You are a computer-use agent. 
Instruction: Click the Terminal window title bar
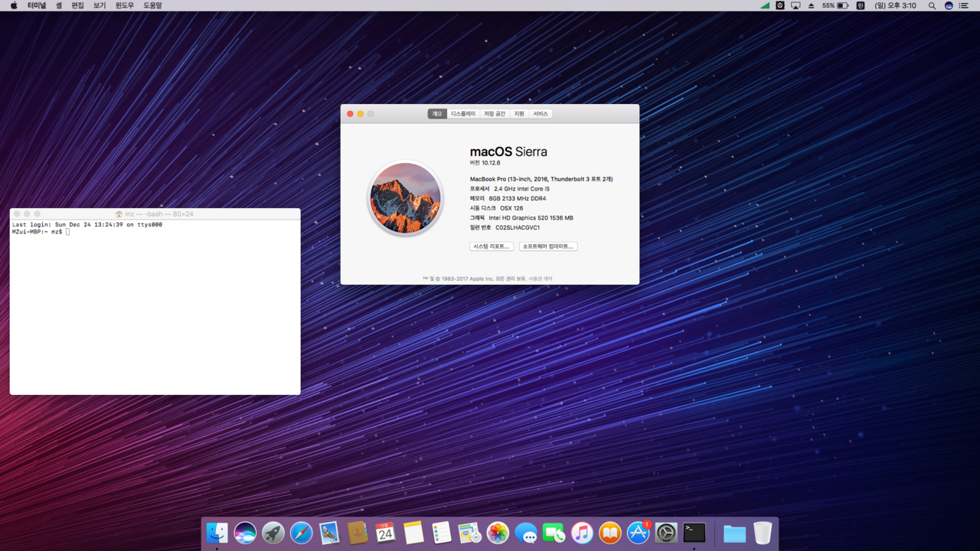[x=155, y=214]
